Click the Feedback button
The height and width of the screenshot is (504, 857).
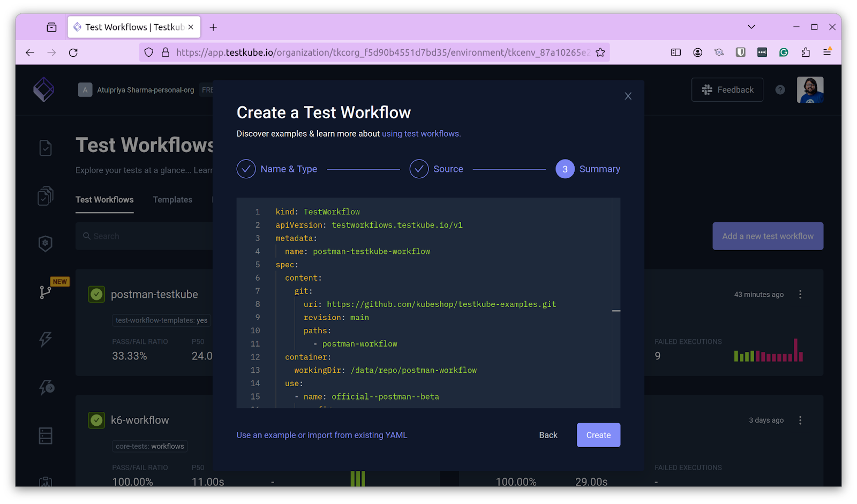pyautogui.click(x=727, y=90)
